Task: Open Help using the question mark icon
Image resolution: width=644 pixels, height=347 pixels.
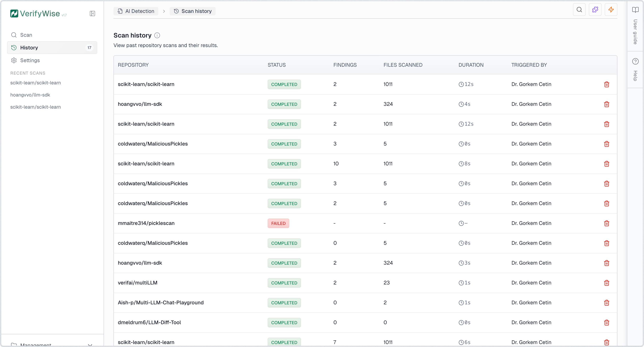Action: (636, 61)
